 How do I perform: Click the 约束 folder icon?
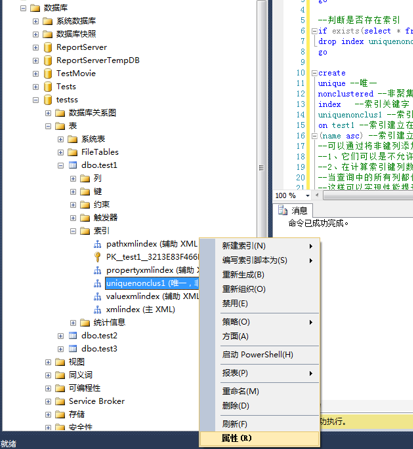pos(85,205)
